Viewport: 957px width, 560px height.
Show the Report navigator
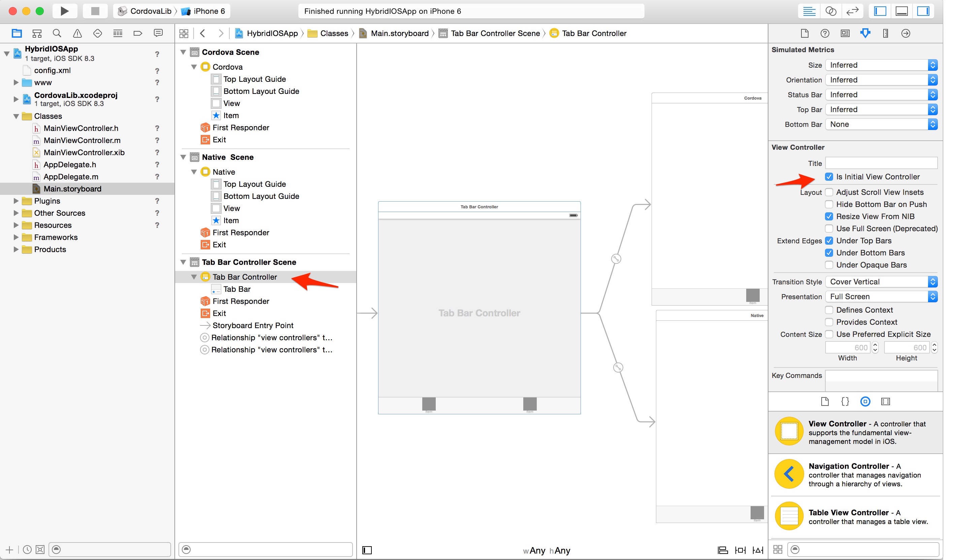pyautogui.click(x=158, y=33)
